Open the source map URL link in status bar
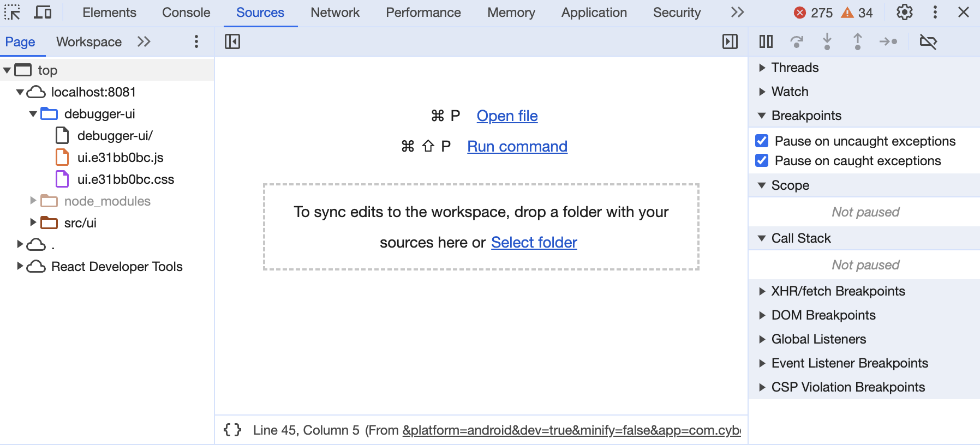Screen dimensions: 980x445 click(571, 430)
